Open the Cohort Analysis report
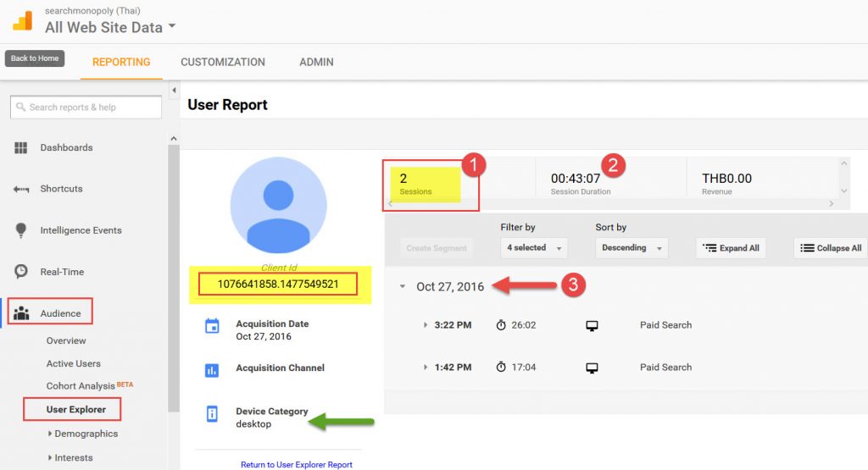Screen dimensions: 868x470 (81, 385)
